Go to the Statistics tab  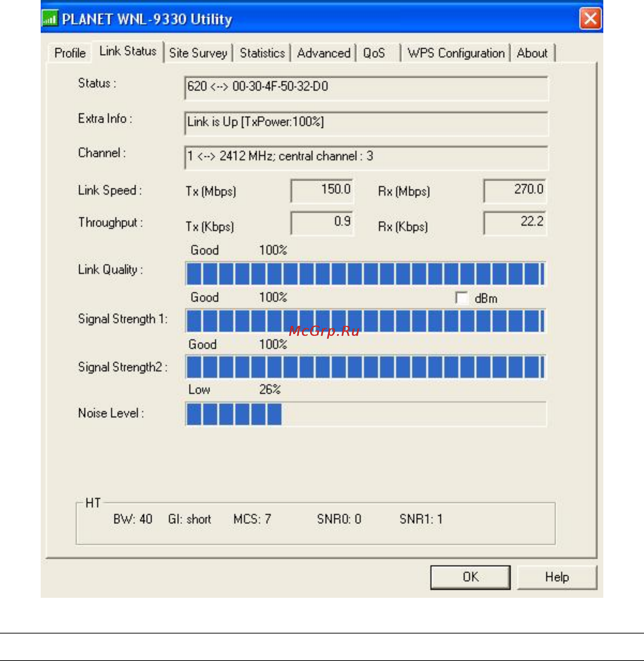pyautogui.click(x=262, y=53)
